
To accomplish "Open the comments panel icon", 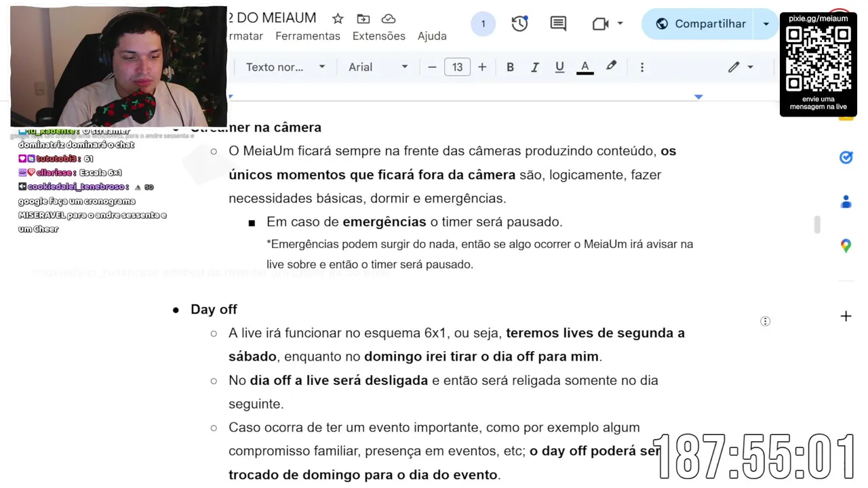I will coord(558,24).
